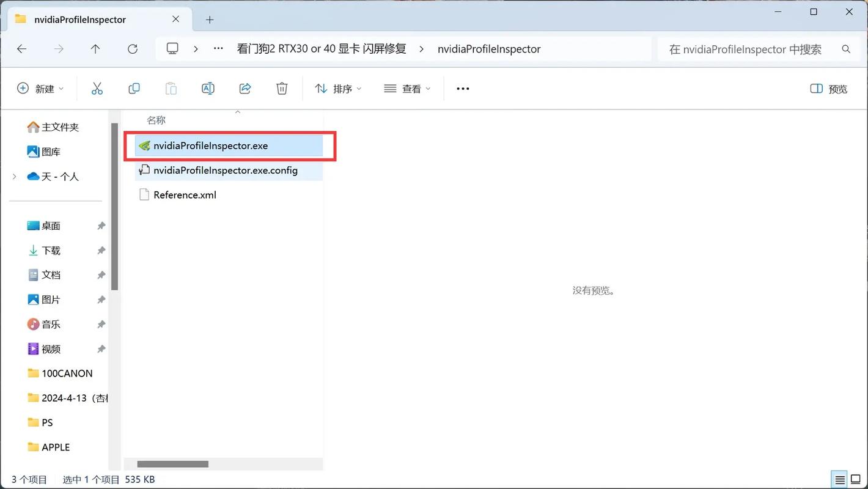Select the Reference.xml file

tap(229, 195)
